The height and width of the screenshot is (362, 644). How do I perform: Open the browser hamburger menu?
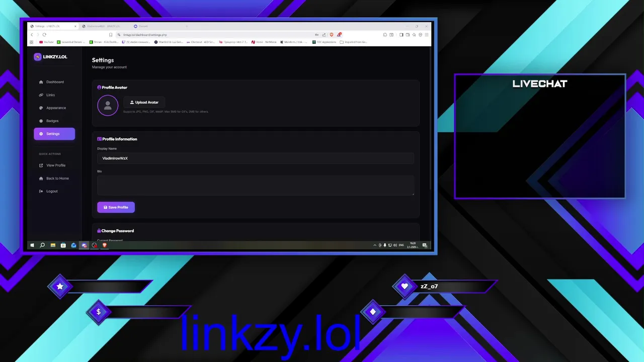[x=427, y=35]
